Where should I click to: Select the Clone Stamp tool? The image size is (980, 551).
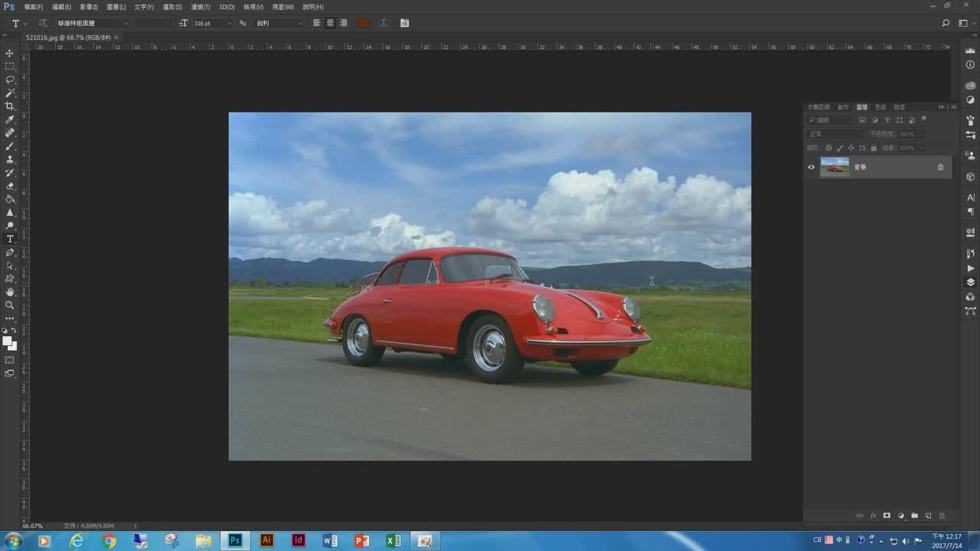pyautogui.click(x=10, y=159)
